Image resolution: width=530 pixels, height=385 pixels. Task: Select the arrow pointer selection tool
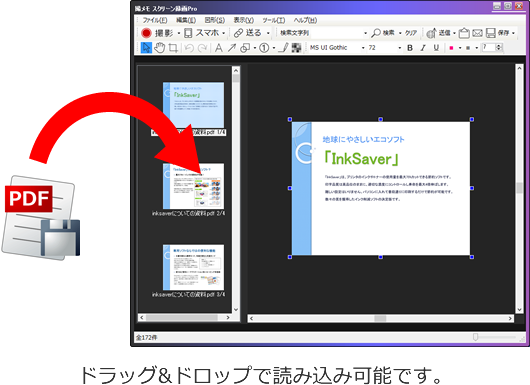point(146,48)
